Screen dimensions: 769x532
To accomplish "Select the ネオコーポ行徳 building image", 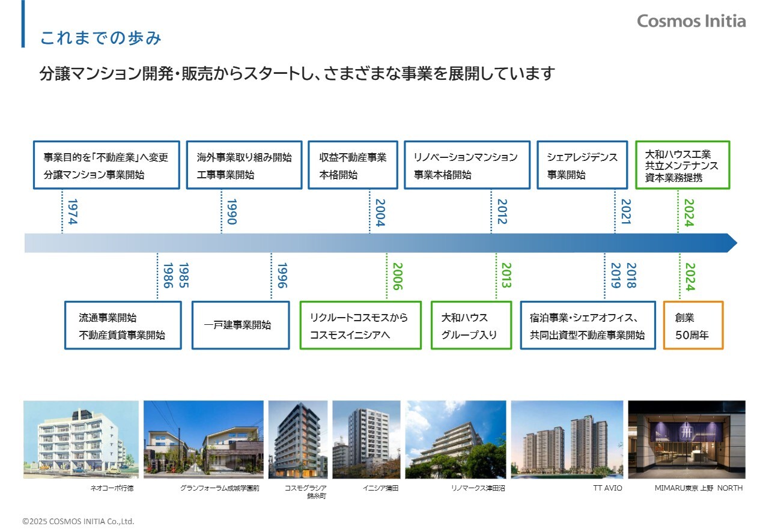I will pos(81,440).
